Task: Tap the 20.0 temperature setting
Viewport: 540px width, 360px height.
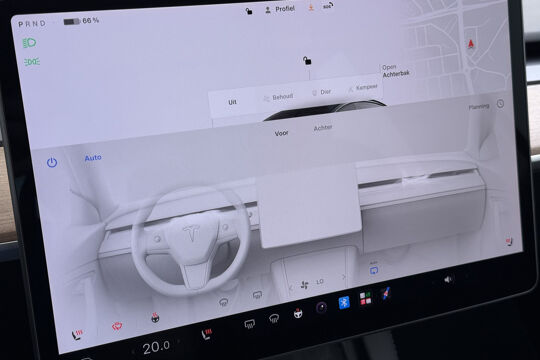Action: click(x=157, y=347)
